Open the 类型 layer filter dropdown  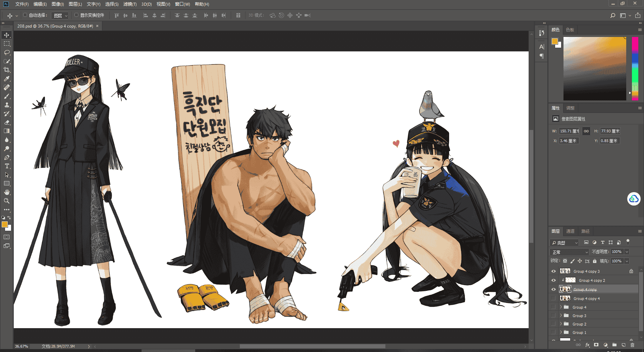565,243
